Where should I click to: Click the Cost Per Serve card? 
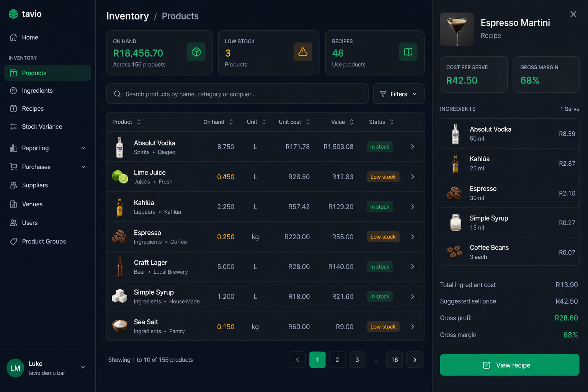474,74
